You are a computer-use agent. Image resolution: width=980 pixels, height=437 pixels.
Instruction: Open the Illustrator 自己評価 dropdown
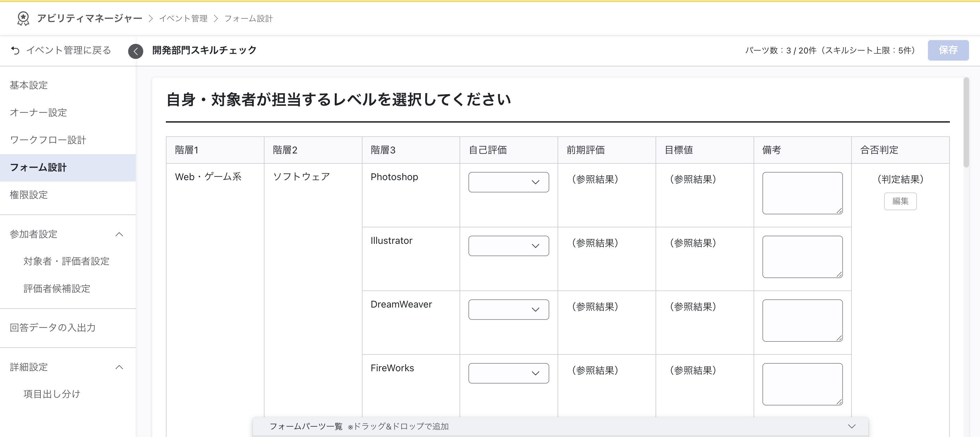pyautogui.click(x=508, y=246)
